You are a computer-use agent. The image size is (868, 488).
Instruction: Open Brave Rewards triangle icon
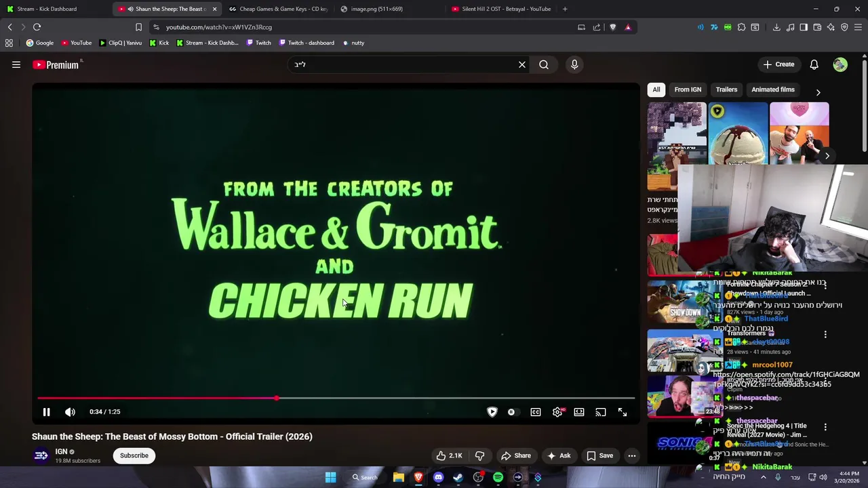click(x=628, y=27)
